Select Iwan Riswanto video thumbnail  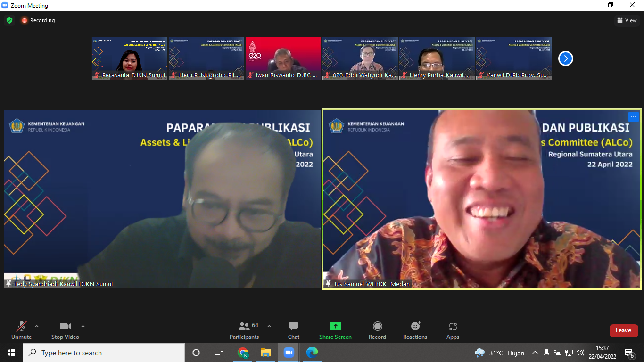pos(283,58)
